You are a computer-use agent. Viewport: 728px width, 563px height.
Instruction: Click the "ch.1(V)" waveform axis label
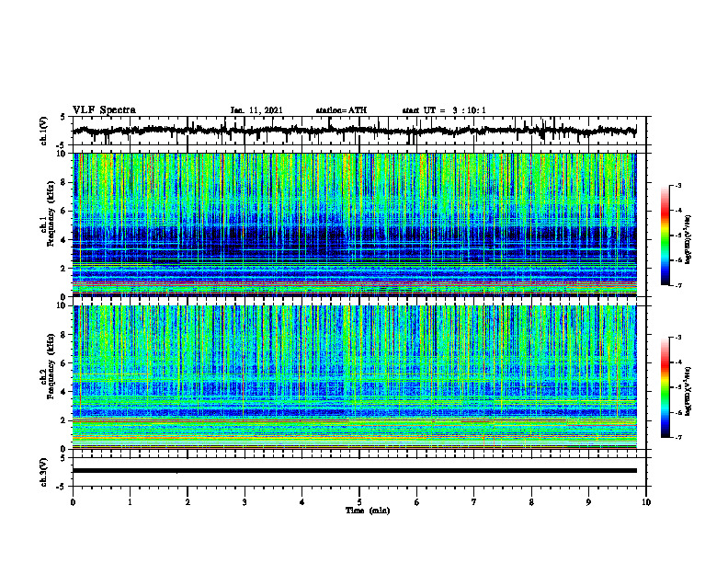click(43, 131)
